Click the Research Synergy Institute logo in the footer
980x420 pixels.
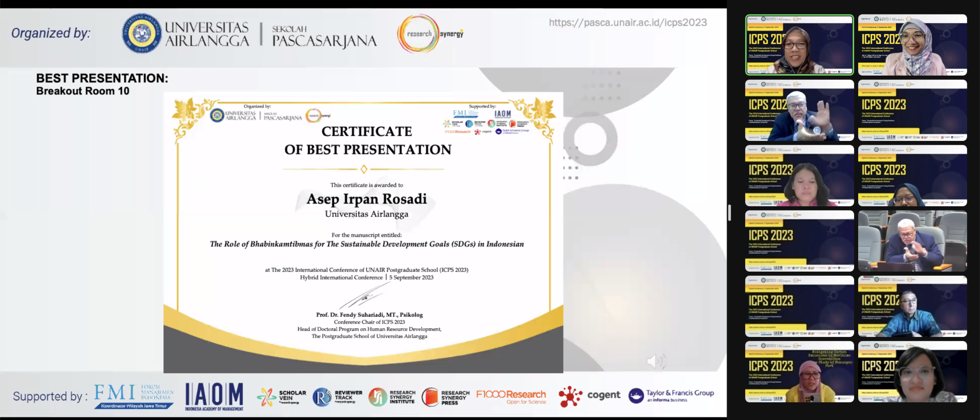coord(392,397)
